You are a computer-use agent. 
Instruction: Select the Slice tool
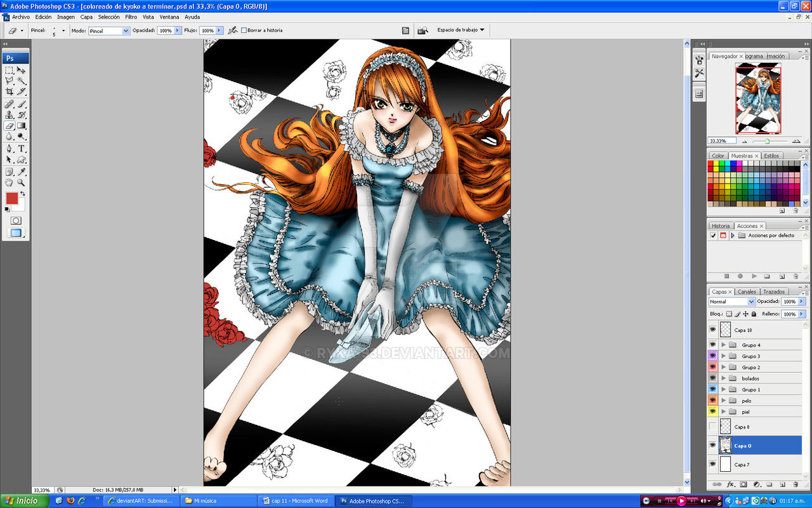tap(22, 91)
